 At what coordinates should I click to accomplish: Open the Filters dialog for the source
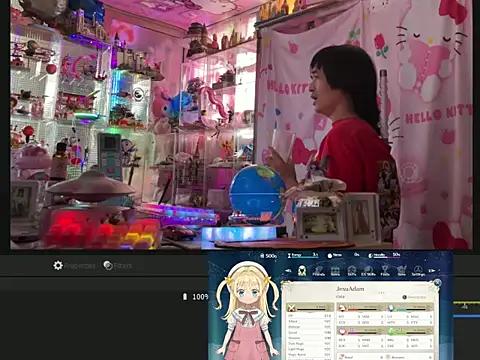coord(118,266)
